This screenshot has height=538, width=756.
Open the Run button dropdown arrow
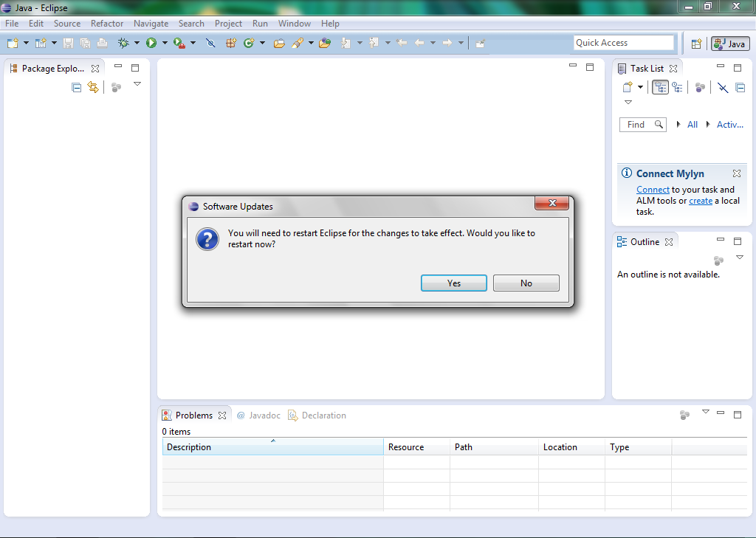[x=165, y=44]
